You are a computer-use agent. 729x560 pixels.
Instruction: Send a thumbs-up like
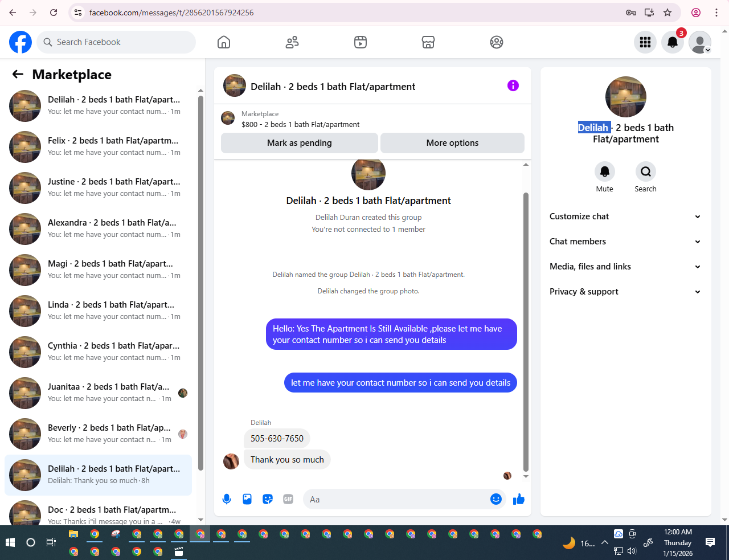click(x=519, y=499)
